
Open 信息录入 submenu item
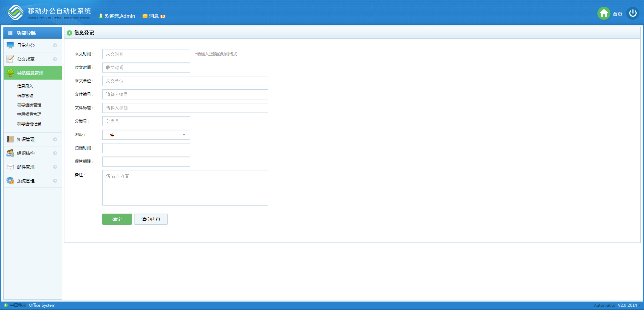click(x=25, y=86)
